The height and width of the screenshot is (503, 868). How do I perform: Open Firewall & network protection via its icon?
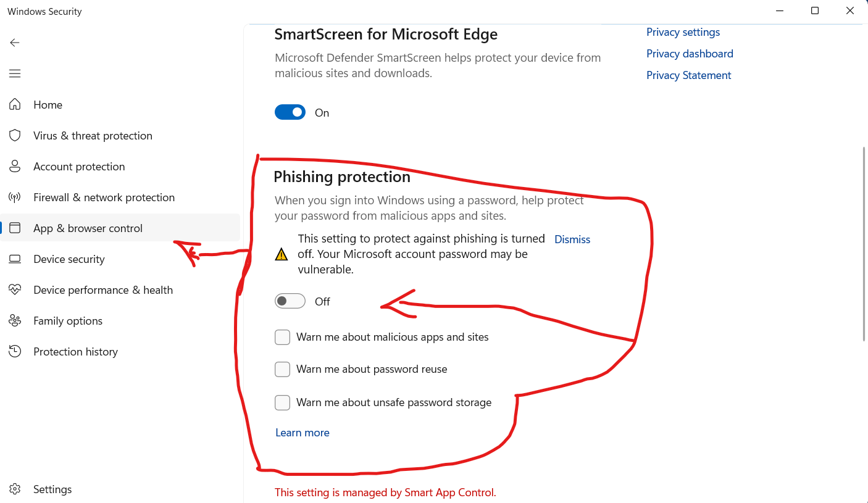click(x=15, y=197)
